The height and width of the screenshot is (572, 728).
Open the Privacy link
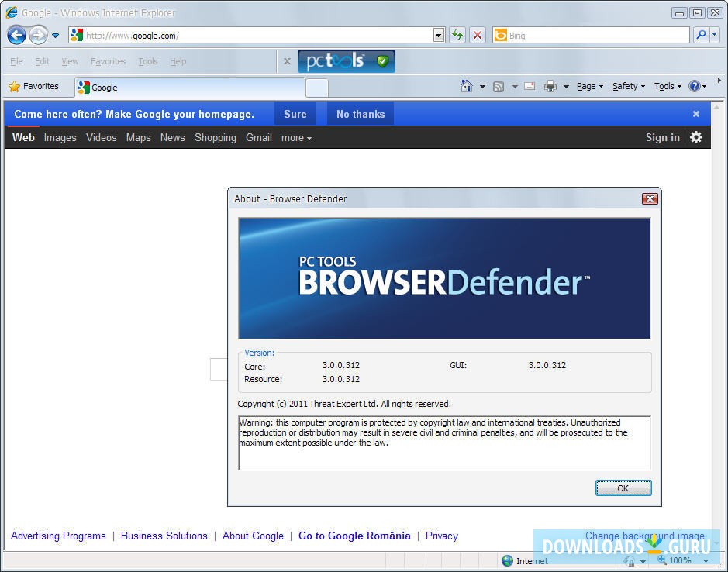tap(442, 536)
